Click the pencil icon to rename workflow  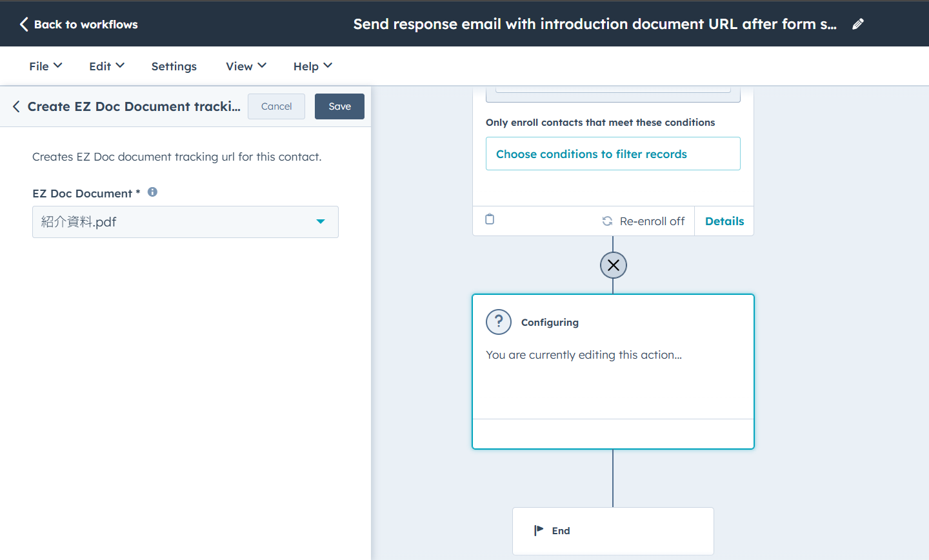click(857, 24)
